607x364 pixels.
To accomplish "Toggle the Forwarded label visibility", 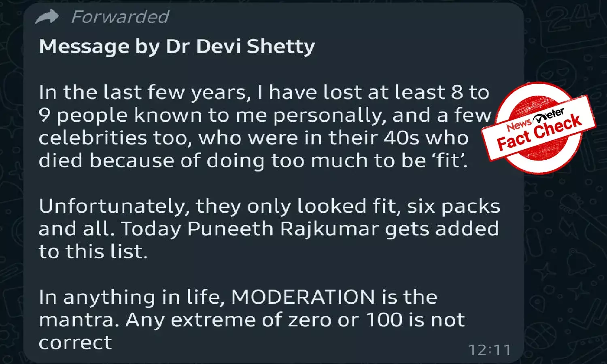I will (119, 17).
